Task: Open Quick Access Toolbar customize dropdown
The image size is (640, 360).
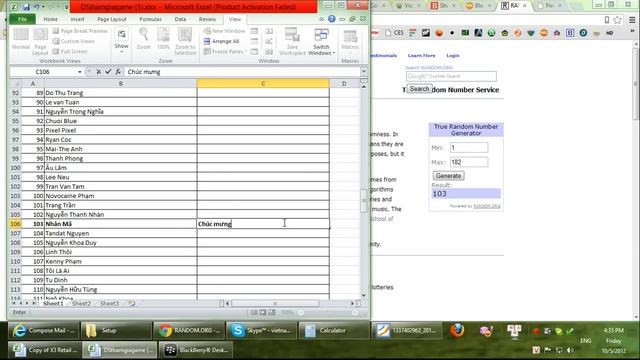Action: click(x=67, y=7)
